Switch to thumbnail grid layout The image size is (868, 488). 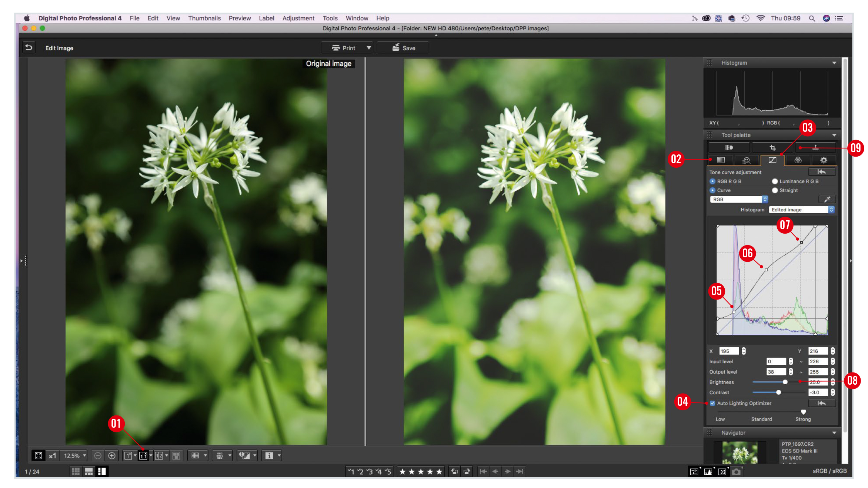[x=76, y=471]
